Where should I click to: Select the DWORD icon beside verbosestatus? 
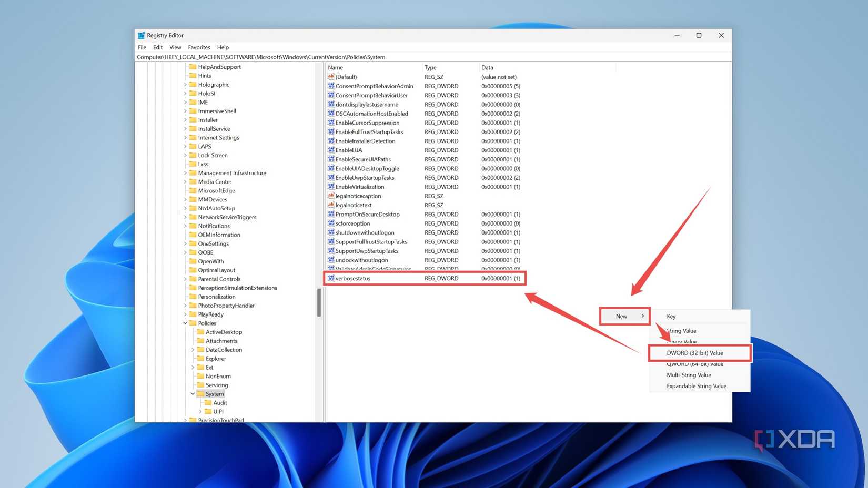coord(331,278)
